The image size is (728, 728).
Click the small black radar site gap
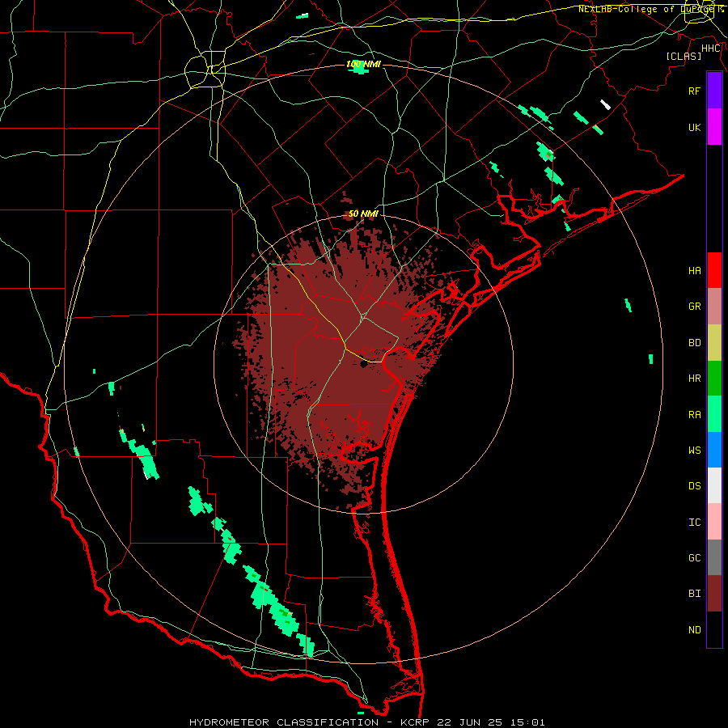click(363, 364)
